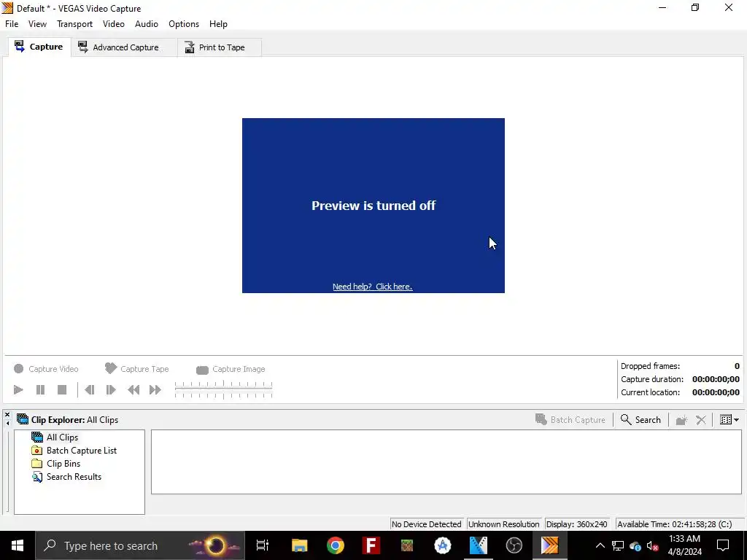Open the red F app in the taskbar
Screen dimensions: 747x560
click(371, 545)
